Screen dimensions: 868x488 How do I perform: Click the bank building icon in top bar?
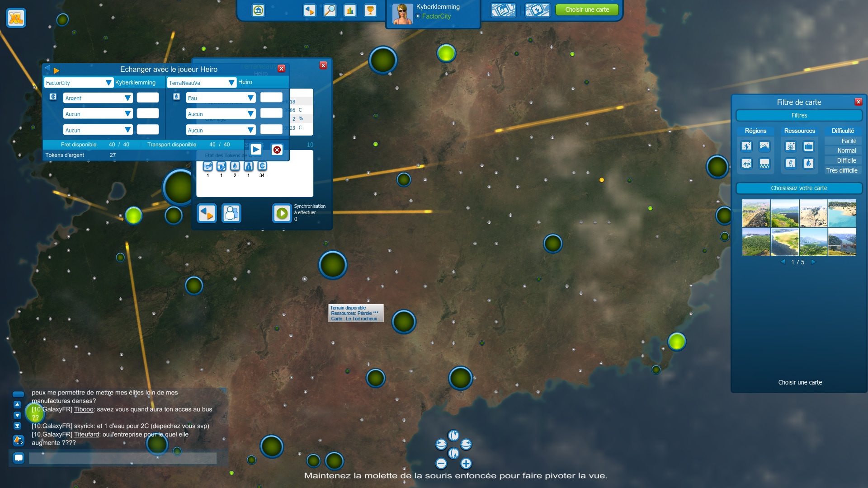tap(258, 10)
